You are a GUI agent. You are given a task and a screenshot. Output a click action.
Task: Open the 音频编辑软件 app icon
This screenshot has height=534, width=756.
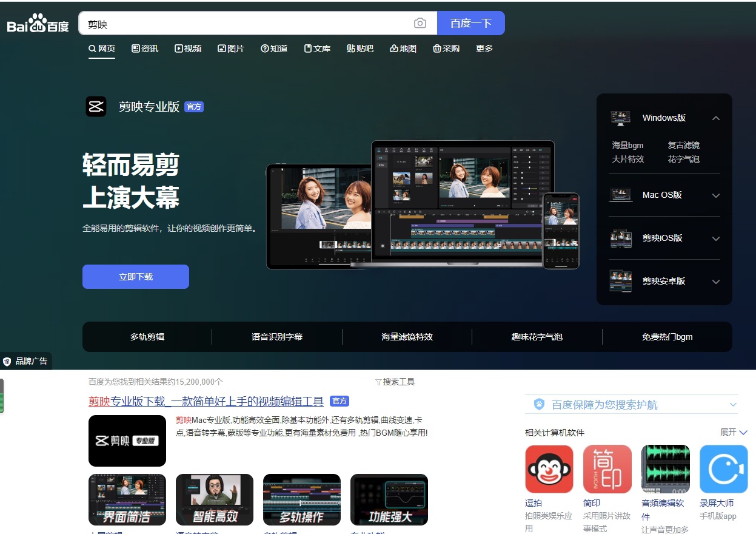tap(666, 469)
